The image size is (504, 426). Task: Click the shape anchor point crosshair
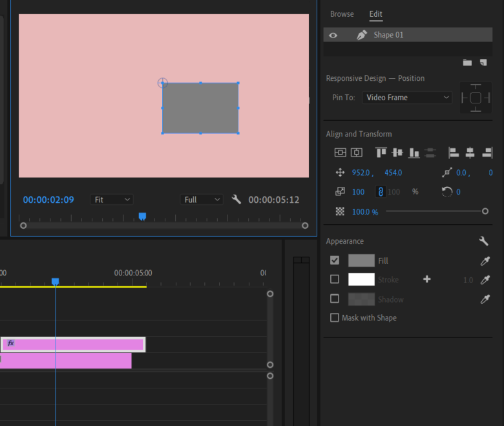162,83
